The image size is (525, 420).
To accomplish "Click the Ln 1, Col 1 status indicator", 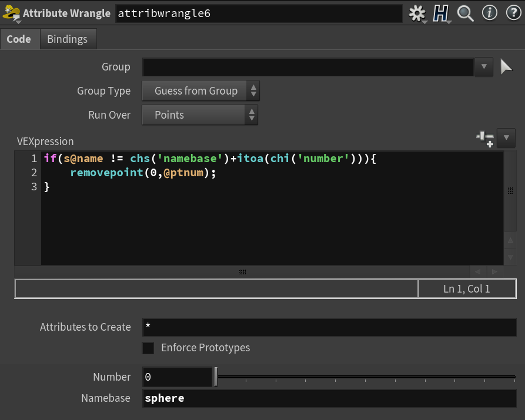I will click(x=467, y=289).
